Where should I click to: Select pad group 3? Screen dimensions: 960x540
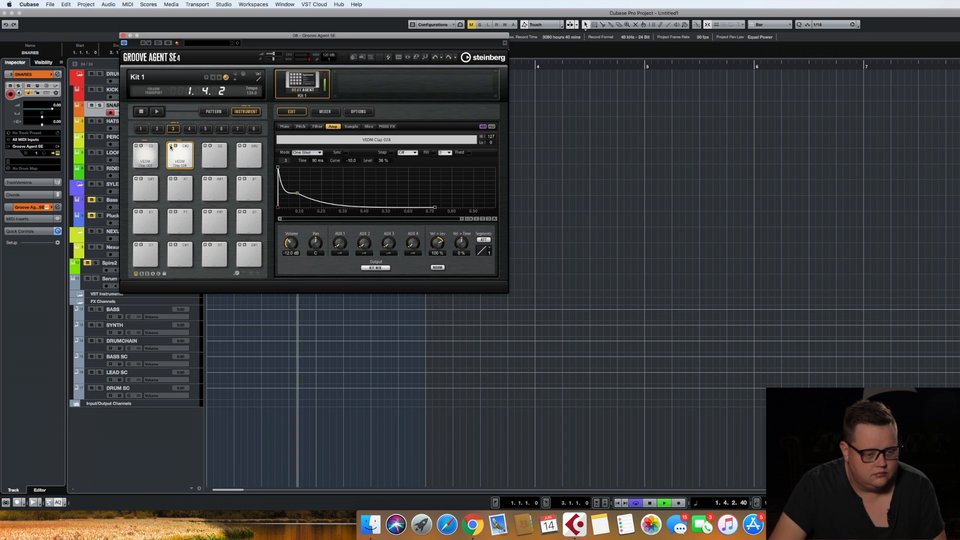(x=173, y=129)
